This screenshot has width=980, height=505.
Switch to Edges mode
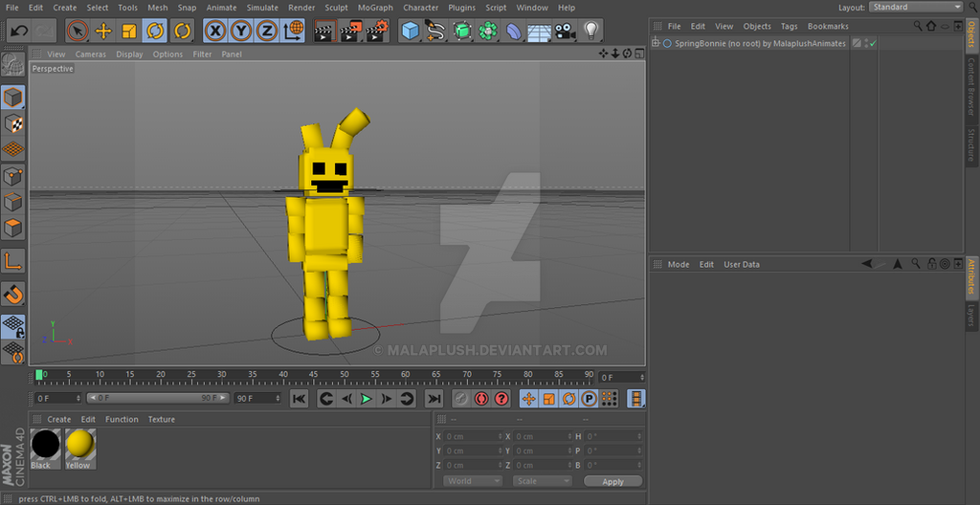click(x=13, y=202)
